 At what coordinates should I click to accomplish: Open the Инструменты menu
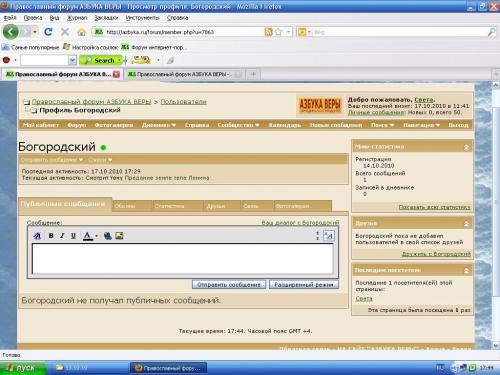(142, 18)
